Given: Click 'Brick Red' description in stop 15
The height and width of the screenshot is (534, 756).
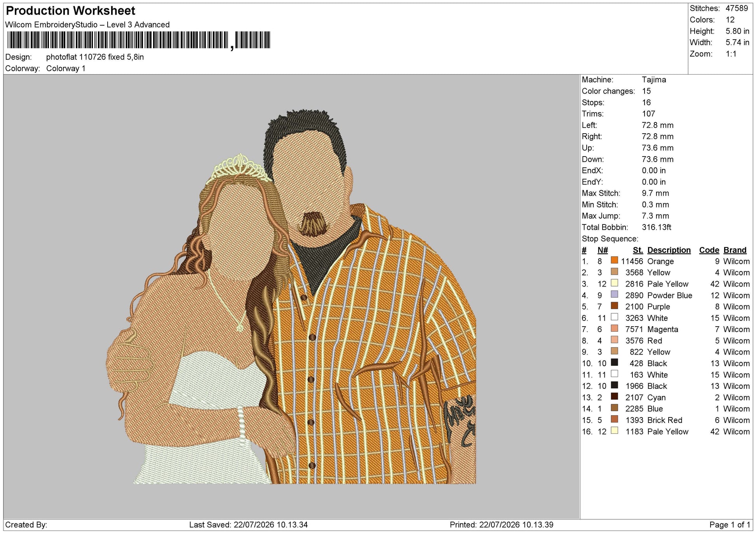Looking at the screenshot, I should (665, 420).
